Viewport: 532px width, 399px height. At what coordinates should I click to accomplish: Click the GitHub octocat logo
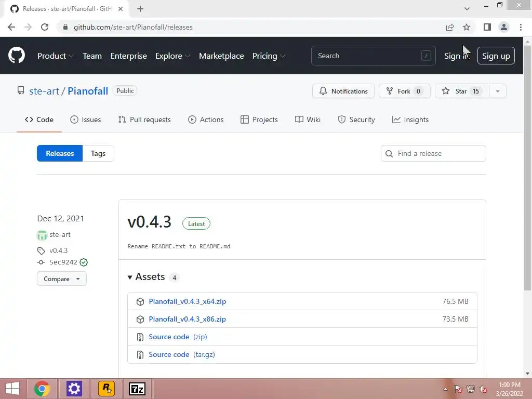16,56
